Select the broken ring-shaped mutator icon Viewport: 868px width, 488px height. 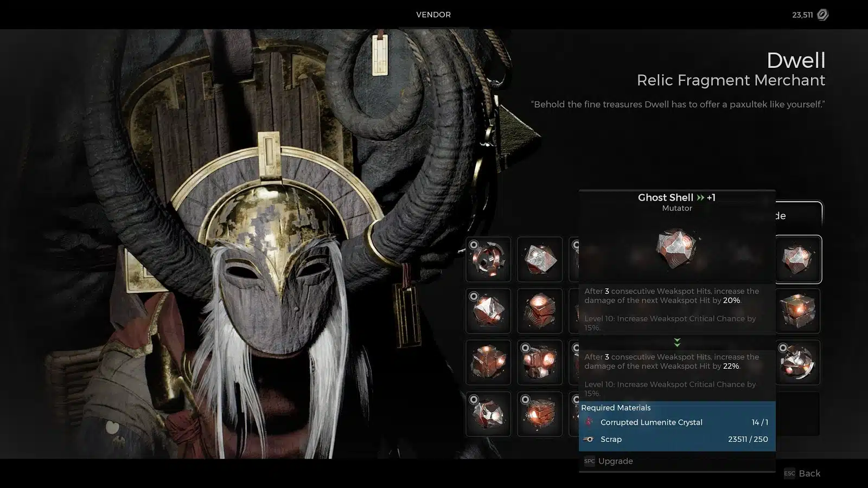pos(488,259)
